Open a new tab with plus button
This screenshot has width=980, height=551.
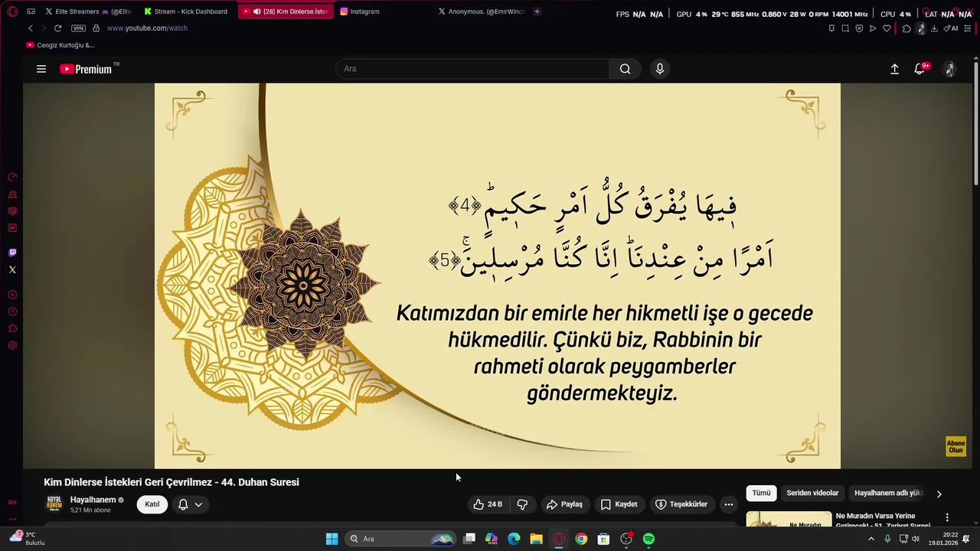click(537, 11)
